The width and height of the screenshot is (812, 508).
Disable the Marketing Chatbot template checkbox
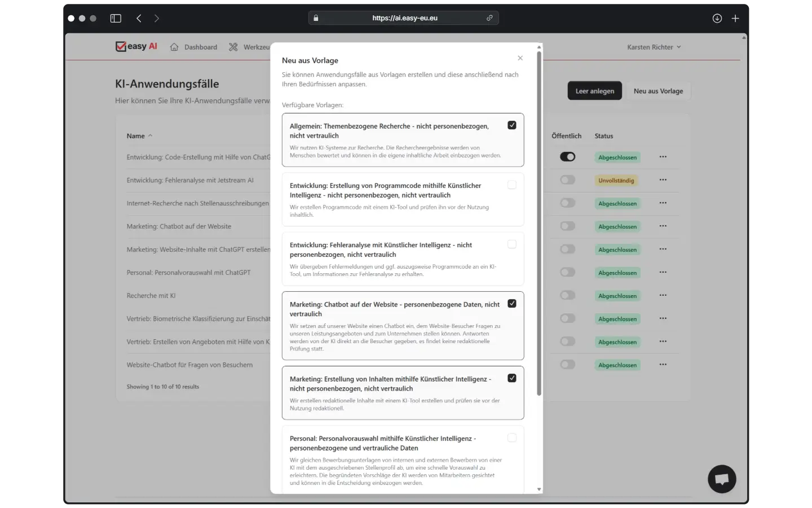pyautogui.click(x=512, y=303)
